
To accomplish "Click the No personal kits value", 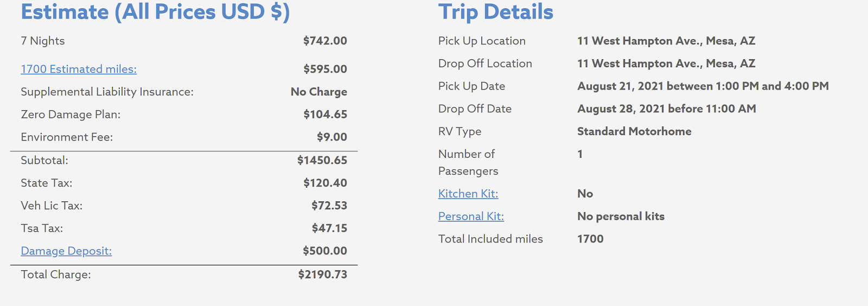I will (621, 216).
